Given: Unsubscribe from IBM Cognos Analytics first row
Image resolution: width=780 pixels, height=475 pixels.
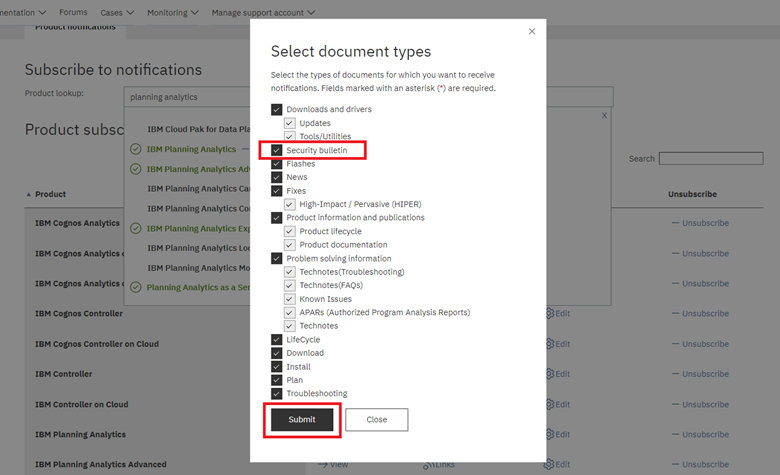Looking at the screenshot, I should (700, 223).
